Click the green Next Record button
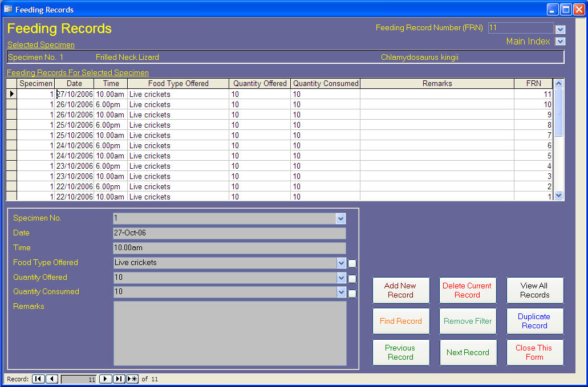Image resolution: width=588 pixels, height=387 pixels. pyautogui.click(x=468, y=352)
